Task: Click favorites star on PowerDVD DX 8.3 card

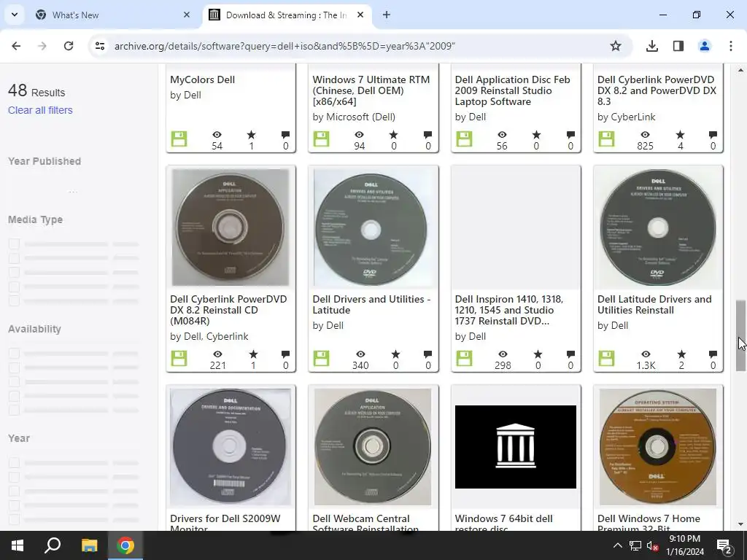Action: pyautogui.click(x=681, y=135)
